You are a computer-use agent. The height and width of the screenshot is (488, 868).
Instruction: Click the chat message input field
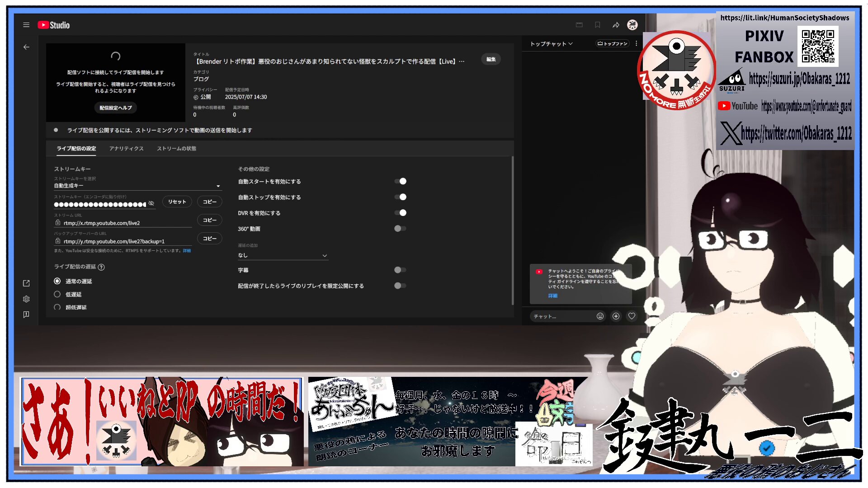pyautogui.click(x=563, y=316)
